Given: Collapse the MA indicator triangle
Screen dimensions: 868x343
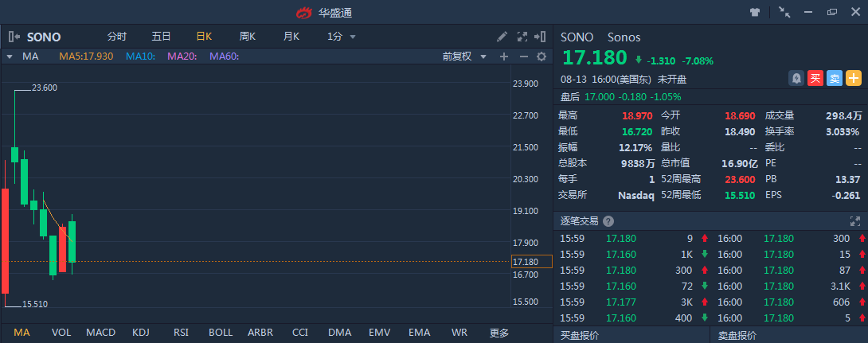Looking at the screenshot, I should tap(9, 57).
